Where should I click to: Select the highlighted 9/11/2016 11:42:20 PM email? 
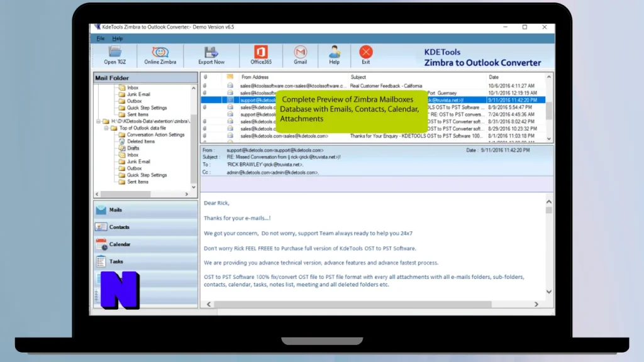(x=374, y=100)
